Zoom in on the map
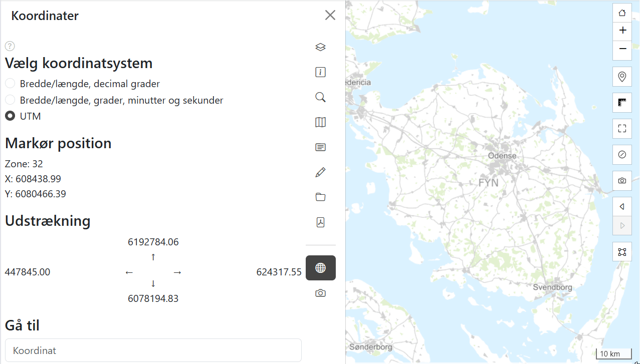640x364 pixels. pos(622,31)
